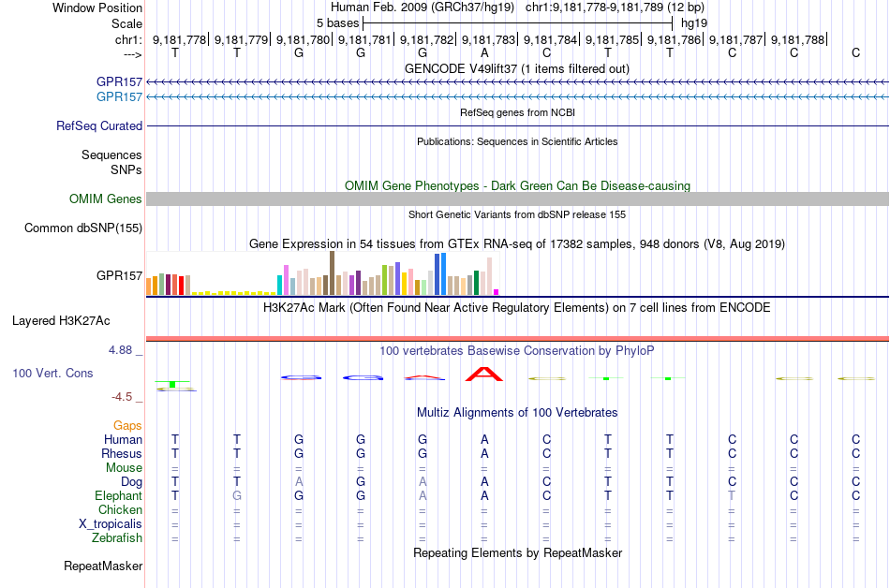The image size is (890, 588).
Task: Select the Elephant species label
Action: point(118,495)
